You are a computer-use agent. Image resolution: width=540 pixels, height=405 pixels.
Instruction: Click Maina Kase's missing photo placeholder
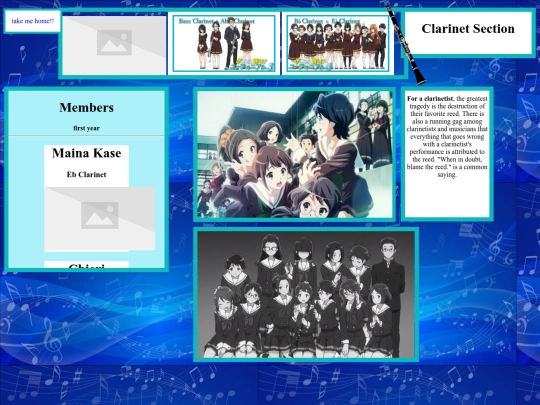100,219
